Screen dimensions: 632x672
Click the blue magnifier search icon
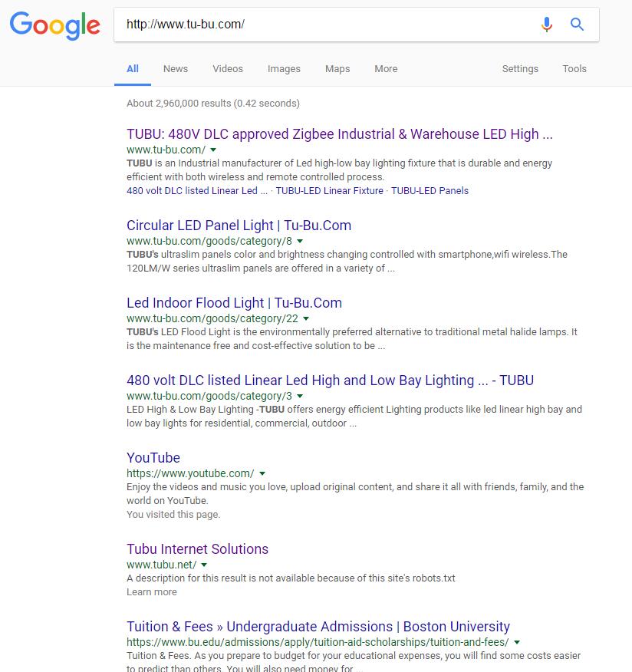pyautogui.click(x=577, y=25)
